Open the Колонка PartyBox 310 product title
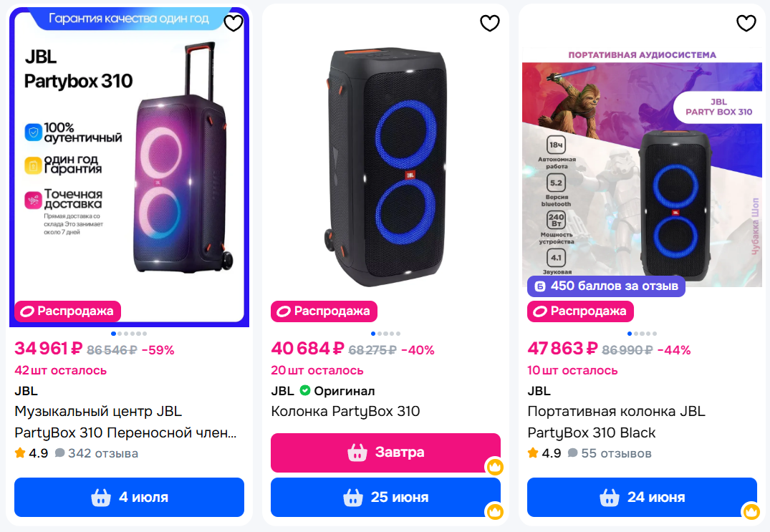770x532 pixels. point(345,412)
